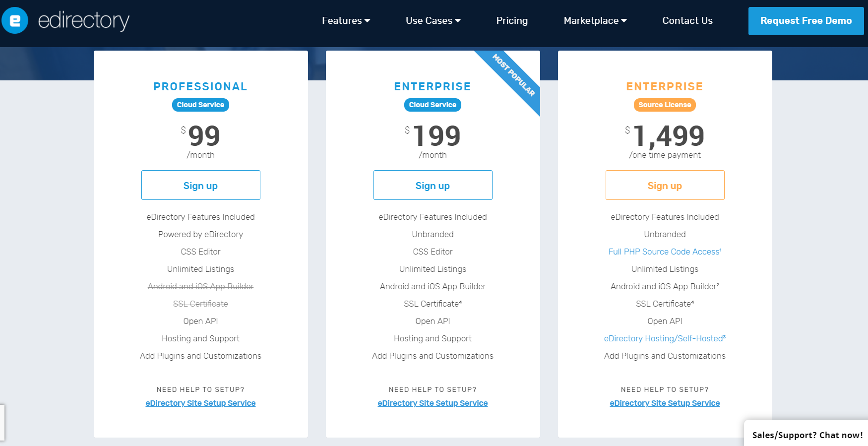Open Site Setup Service link under Professional
This screenshot has height=446, width=868.
click(201, 403)
